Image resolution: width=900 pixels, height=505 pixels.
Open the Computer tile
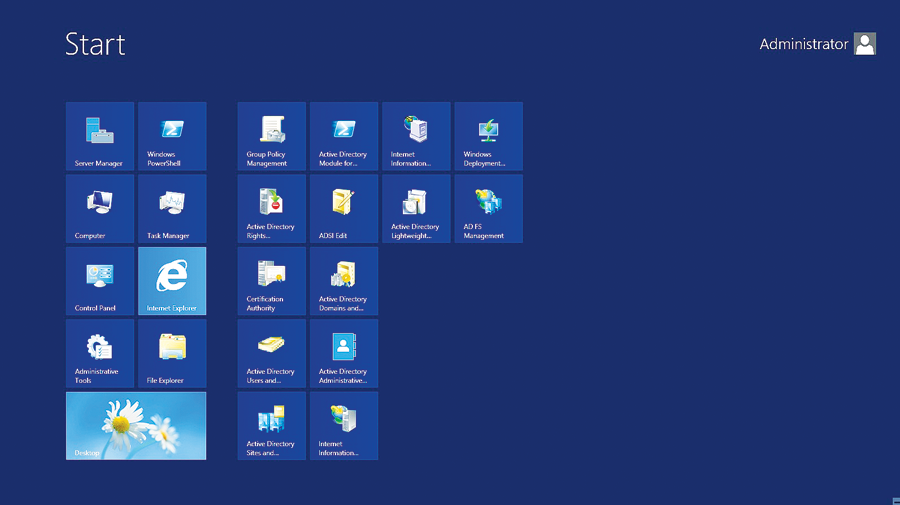(100, 209)
